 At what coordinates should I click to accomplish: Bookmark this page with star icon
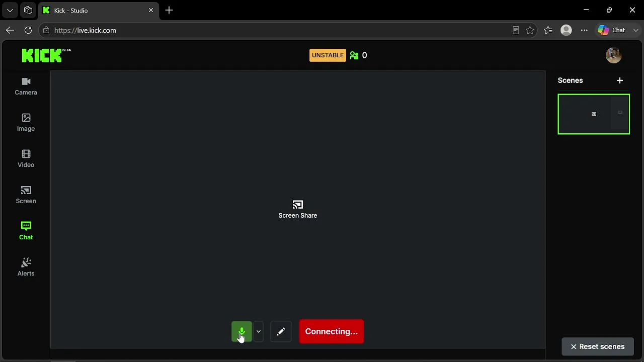click(x=530, y=30)
